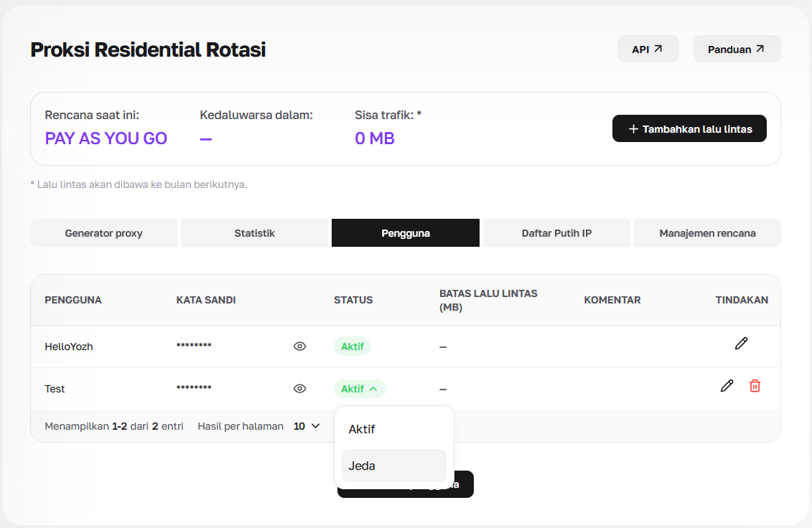Edit the Test user with pencil icon
Viewport: 812px width, 528px height.
point(727,386)
